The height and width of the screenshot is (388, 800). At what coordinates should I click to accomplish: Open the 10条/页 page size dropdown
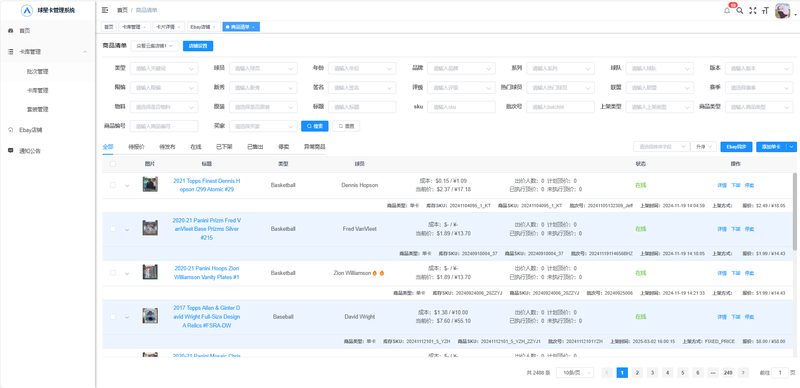coord(575,373)
